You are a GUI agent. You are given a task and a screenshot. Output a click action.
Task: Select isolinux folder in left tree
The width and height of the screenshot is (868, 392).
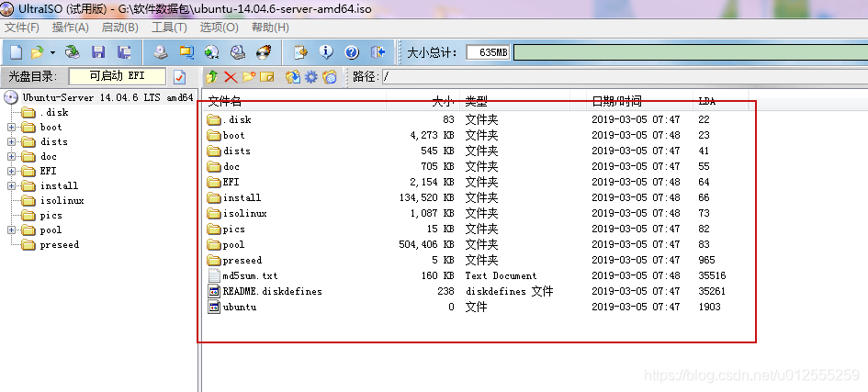(x=62, y=201)
